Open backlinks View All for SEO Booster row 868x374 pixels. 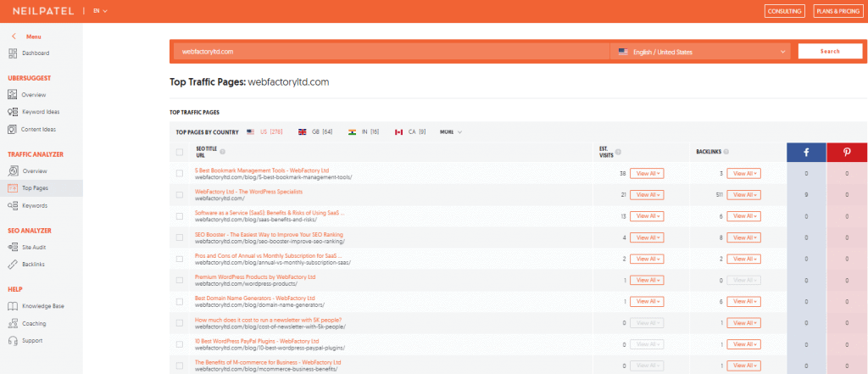click(x=743, y=237)
